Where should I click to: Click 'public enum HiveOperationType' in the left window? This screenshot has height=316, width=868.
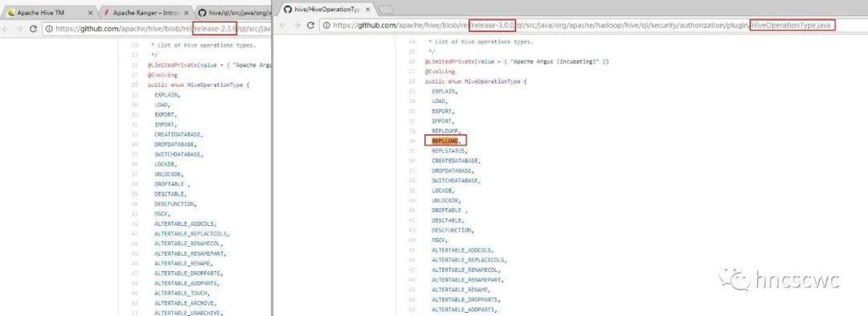[x=199, y=84]
